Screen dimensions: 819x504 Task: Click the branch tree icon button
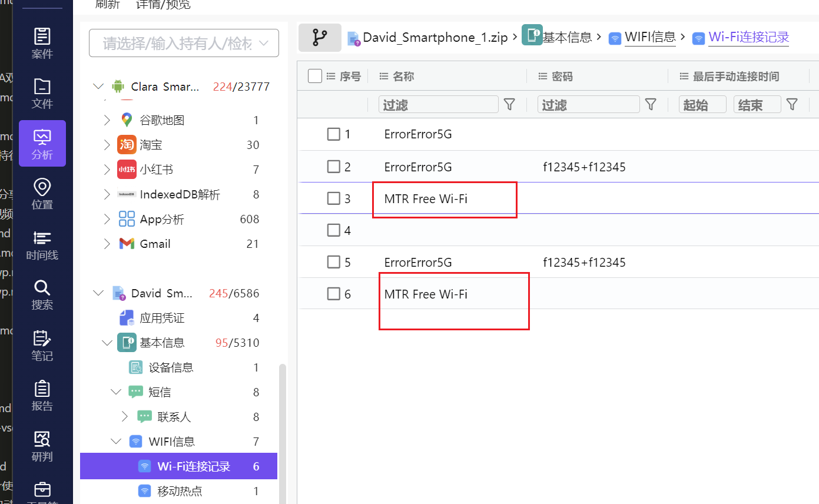320,38
